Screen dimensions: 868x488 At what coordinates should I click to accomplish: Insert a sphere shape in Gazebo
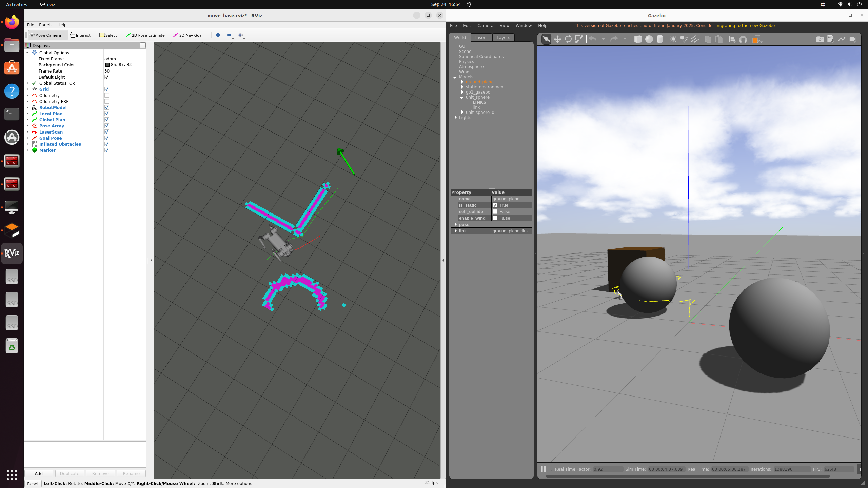click(x=649, y=39)
